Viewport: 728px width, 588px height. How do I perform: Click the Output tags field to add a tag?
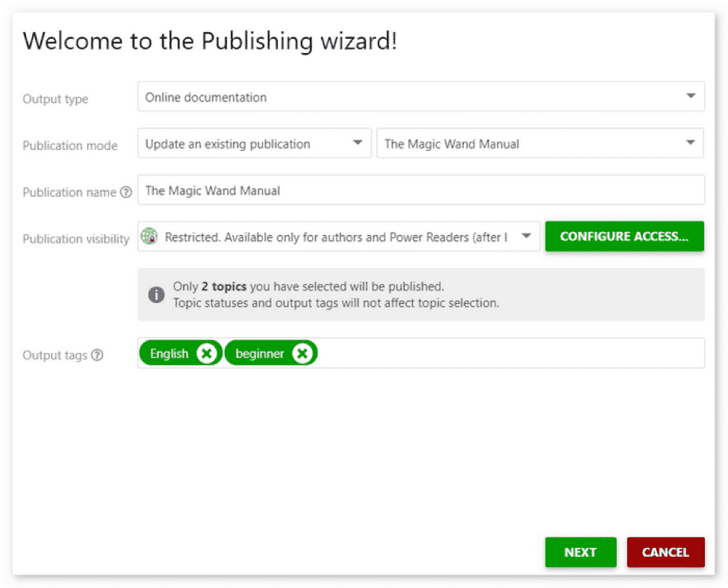click(x=523, y=353)
